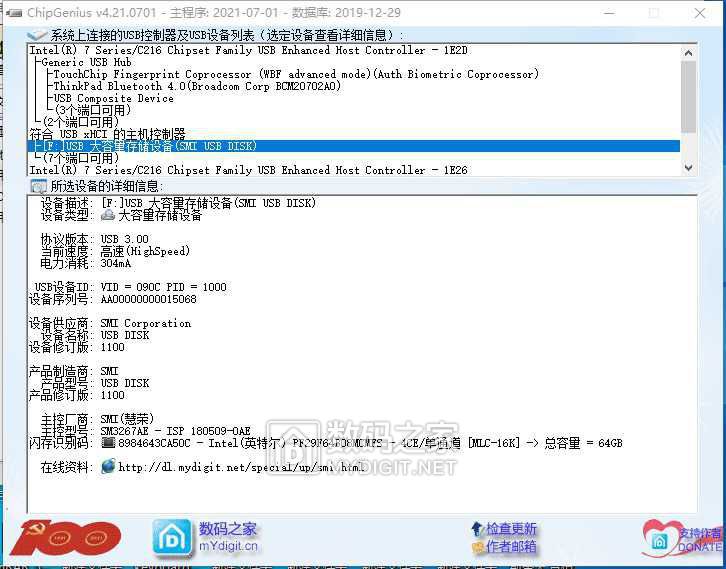This screenshot has height=569, width=726.
Task: Select the 1E26 Enhanced Host Controller row
Action: point(249,170)
